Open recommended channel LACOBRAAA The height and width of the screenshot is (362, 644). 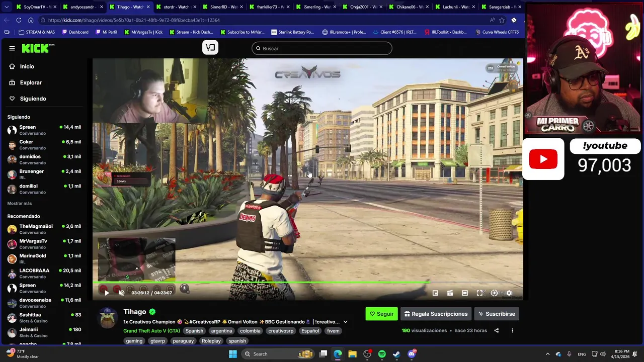44,273
